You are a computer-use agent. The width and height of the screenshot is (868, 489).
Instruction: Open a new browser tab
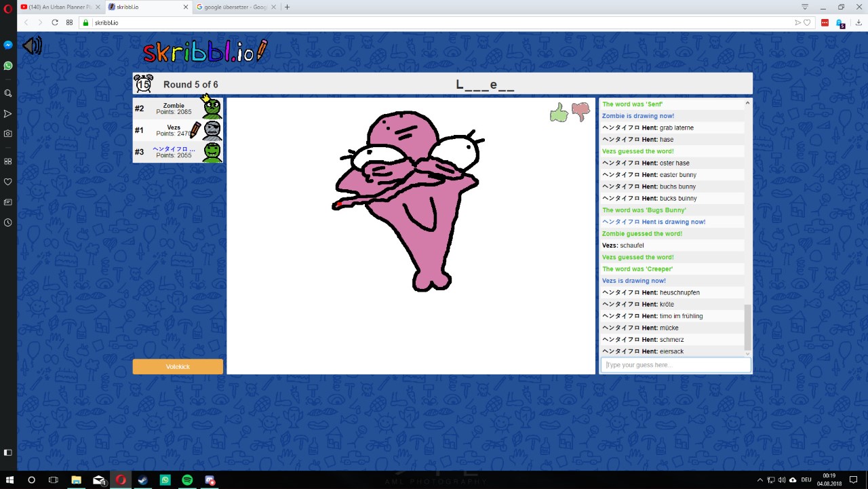click(x=287, y=7)
